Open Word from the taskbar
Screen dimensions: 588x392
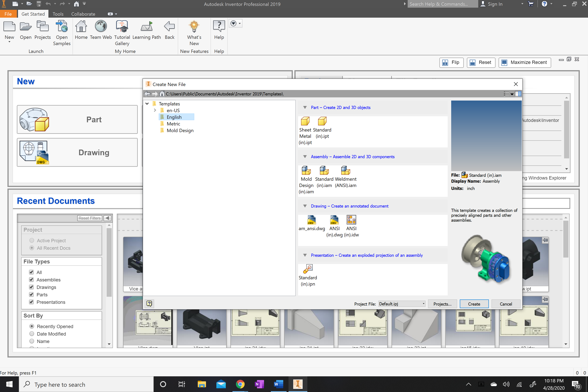click(x=278, y=384)
